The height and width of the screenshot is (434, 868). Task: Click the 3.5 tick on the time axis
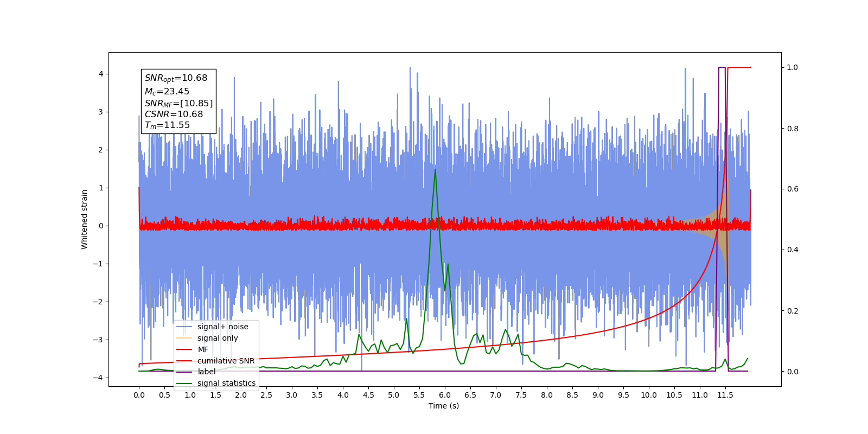(317, 395)
